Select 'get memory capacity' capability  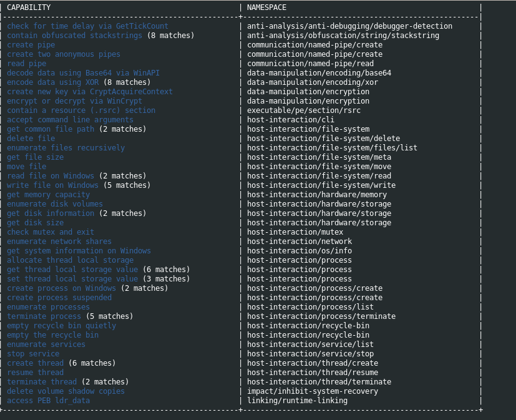[x=49, y=195]
